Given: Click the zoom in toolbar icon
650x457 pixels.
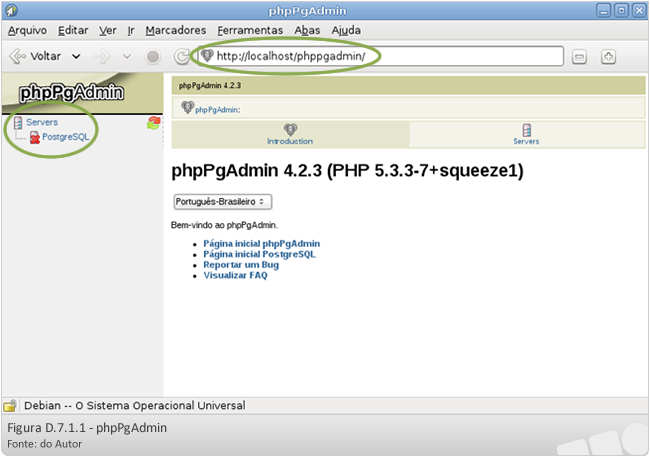Looking at the screenshot, I should point(608,56).
